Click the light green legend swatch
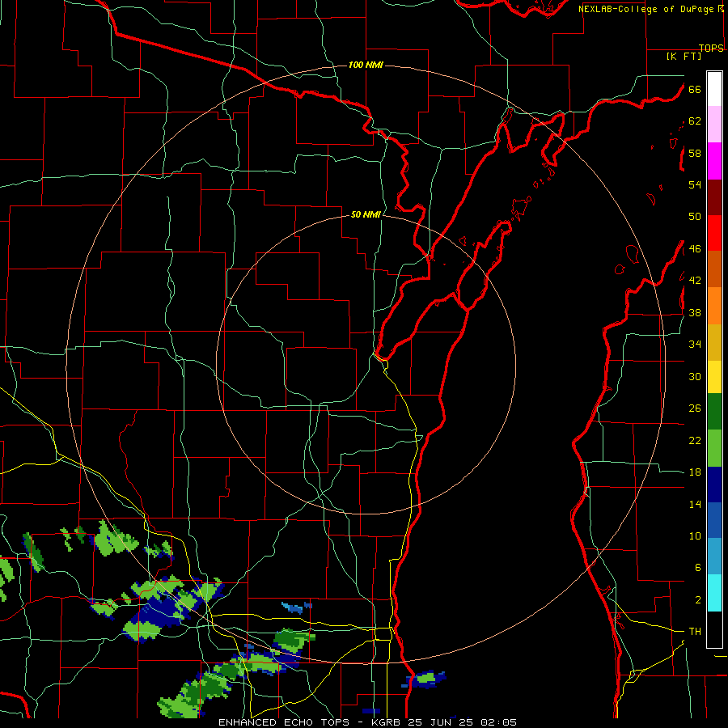Image resolution: width=728 pixels, height=728 pixels. pos(714,448)
